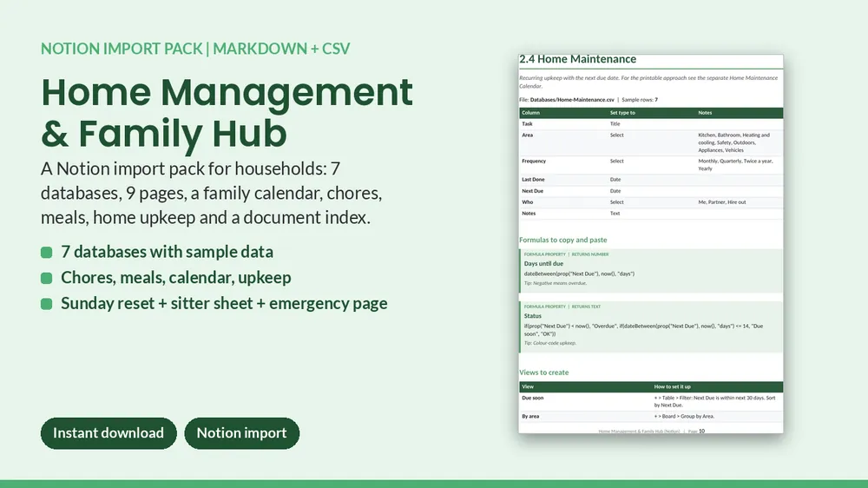This screenshot has width=868, height=488.
Task: Click the 'Task' row label
Action: [x=527, y=124]
